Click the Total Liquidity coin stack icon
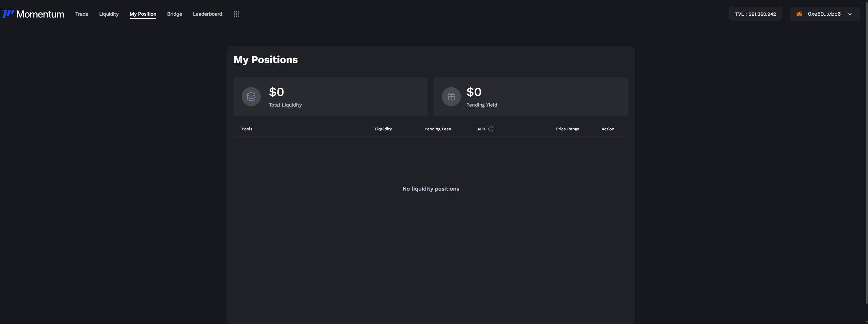Screen dimensions: 868x324 251,97
